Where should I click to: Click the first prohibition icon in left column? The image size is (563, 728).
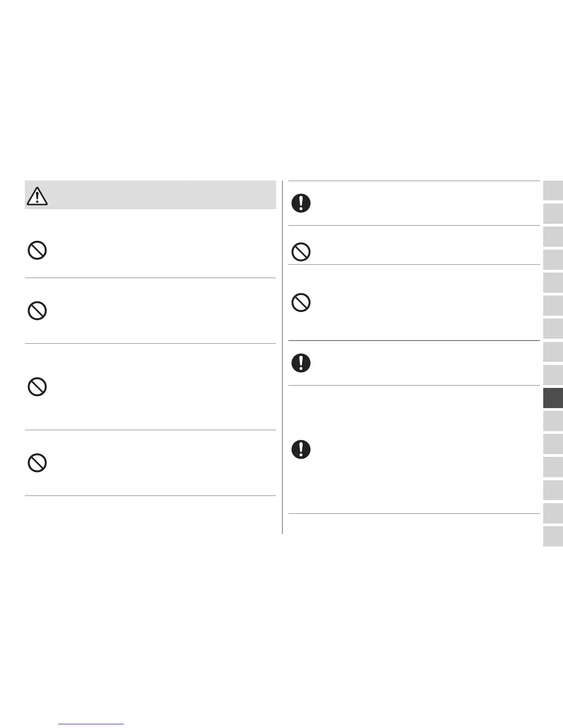37,251
